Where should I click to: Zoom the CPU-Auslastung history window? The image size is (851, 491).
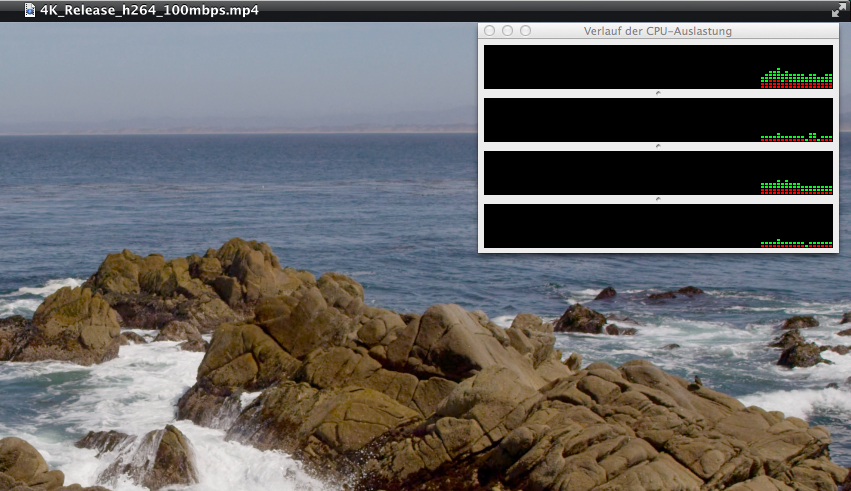tap(525, 30)
